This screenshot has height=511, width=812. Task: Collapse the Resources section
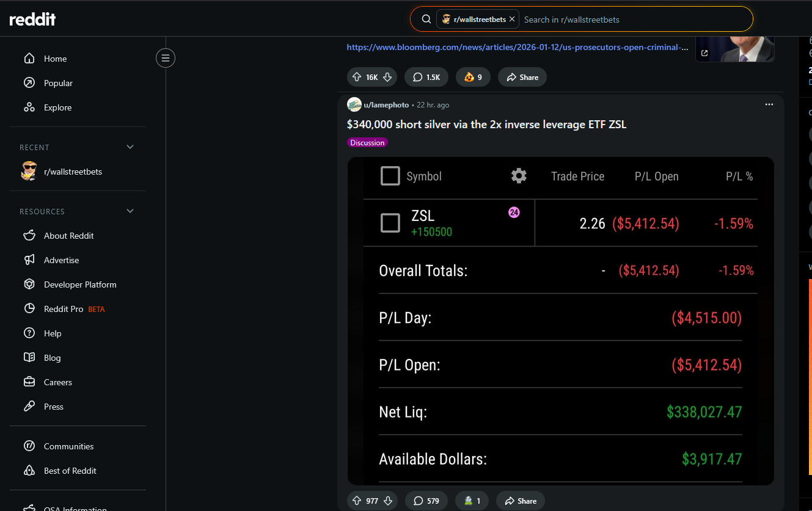click(x=130, y=211)
